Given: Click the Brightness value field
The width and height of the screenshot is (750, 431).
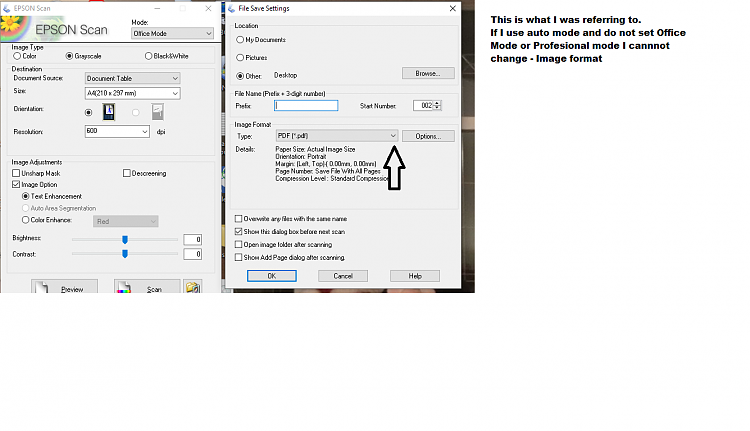Looking at the screenshot, I should [193, 240].
